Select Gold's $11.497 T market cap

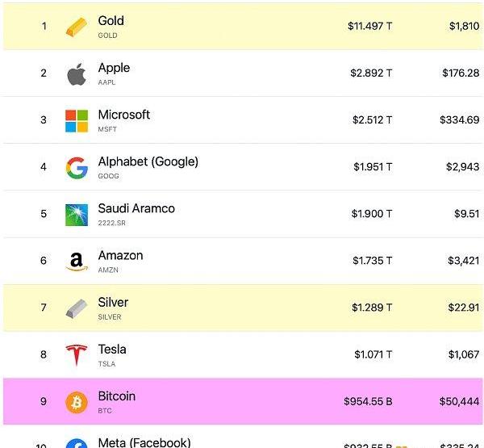(369, 26)
